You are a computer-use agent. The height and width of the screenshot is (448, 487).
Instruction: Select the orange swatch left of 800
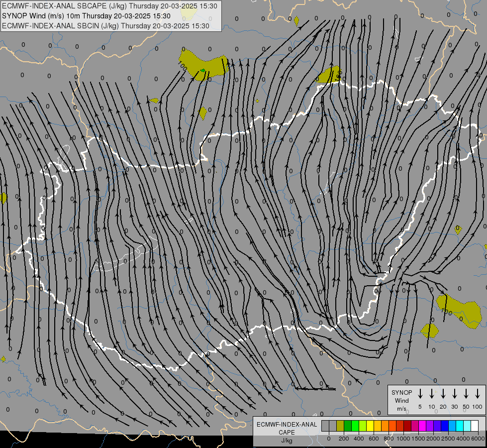click(385, 426)
